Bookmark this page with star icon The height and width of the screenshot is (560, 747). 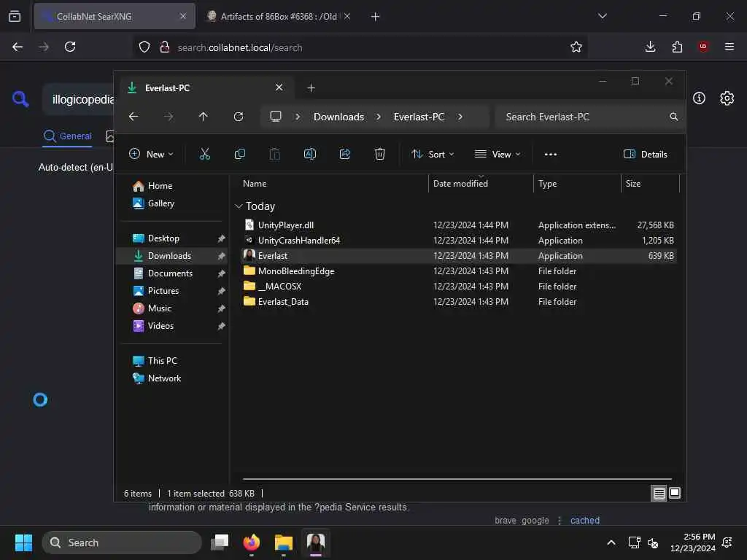[576, 47]
